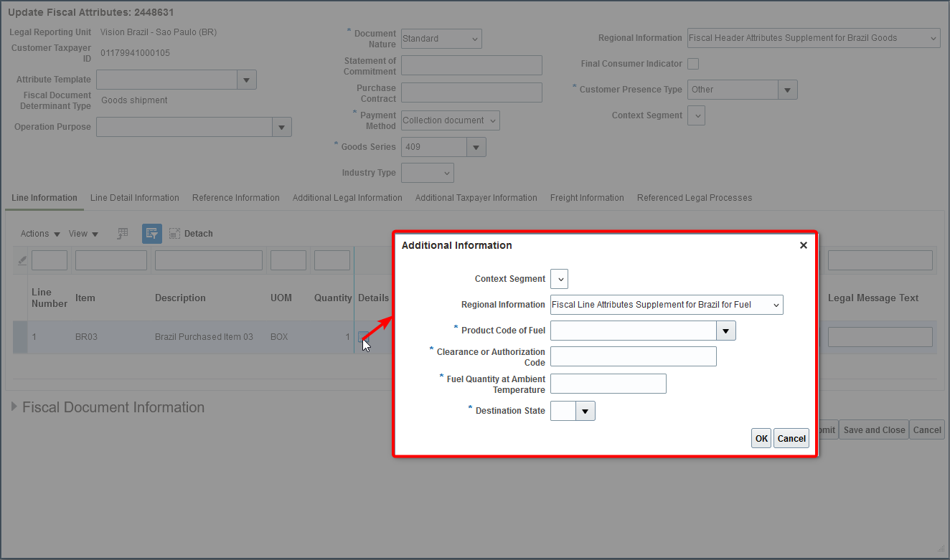
Task: Switch to the Reference Information tab
Action: coord(236,198)
